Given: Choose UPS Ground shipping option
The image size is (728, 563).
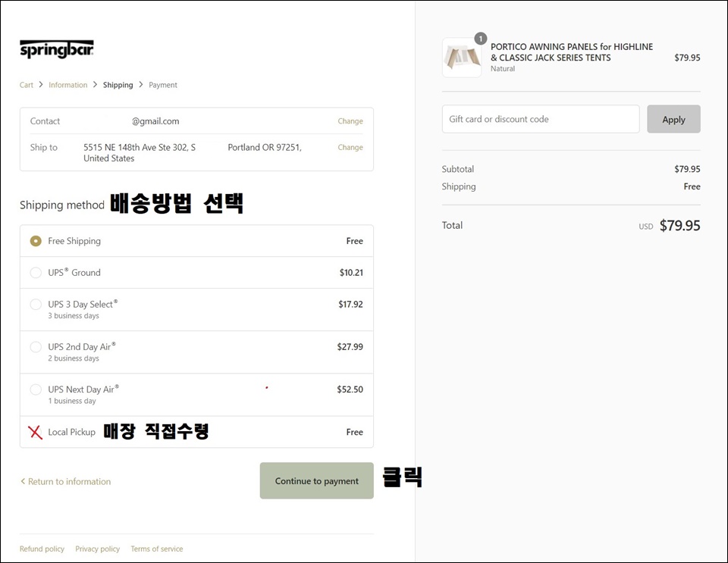Looking at the screenshot, I should 36,273.
